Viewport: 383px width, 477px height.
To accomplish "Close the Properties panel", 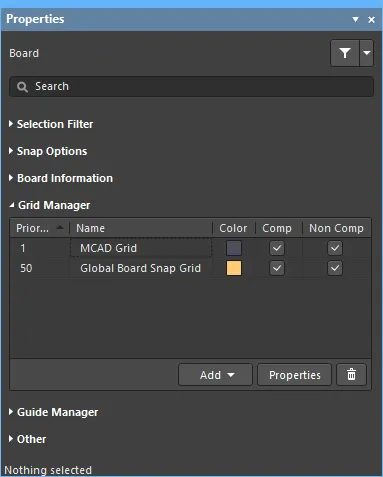I will pyautogui.click(x=371, y=20).
